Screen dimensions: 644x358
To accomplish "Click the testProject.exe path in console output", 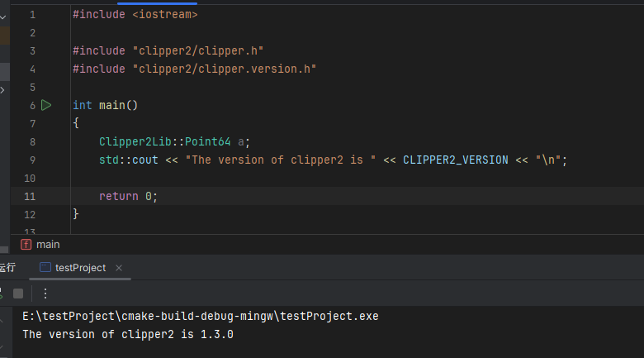I will 201,317.
